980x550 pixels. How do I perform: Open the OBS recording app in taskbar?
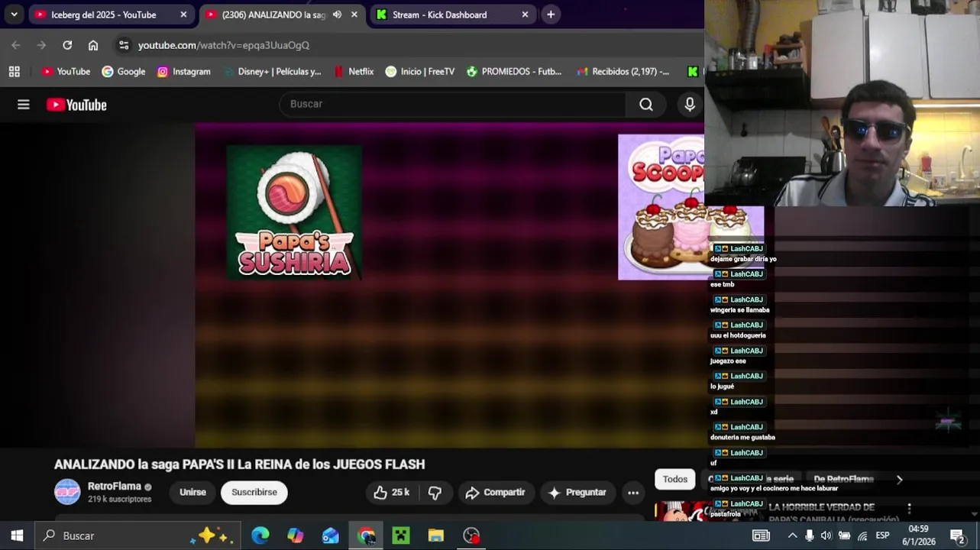point(471,535)
